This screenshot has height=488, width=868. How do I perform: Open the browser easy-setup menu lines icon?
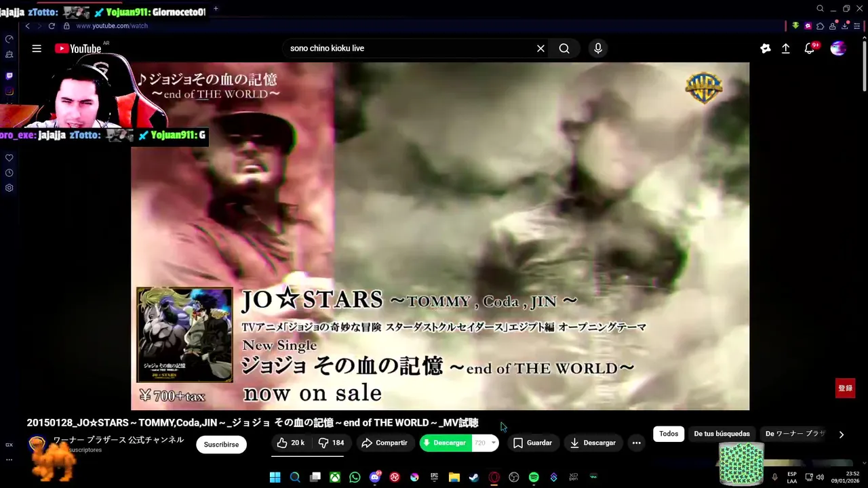pos(857,26)
